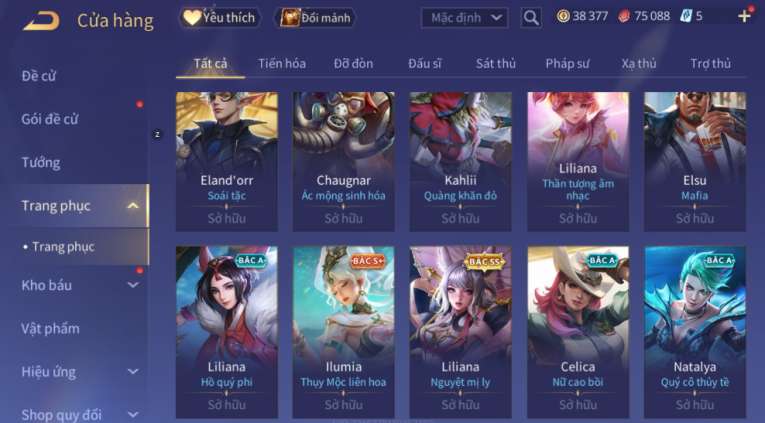Click the plus icon to add currency
Viewport: 765px width, 423px height.
[744, 17]
